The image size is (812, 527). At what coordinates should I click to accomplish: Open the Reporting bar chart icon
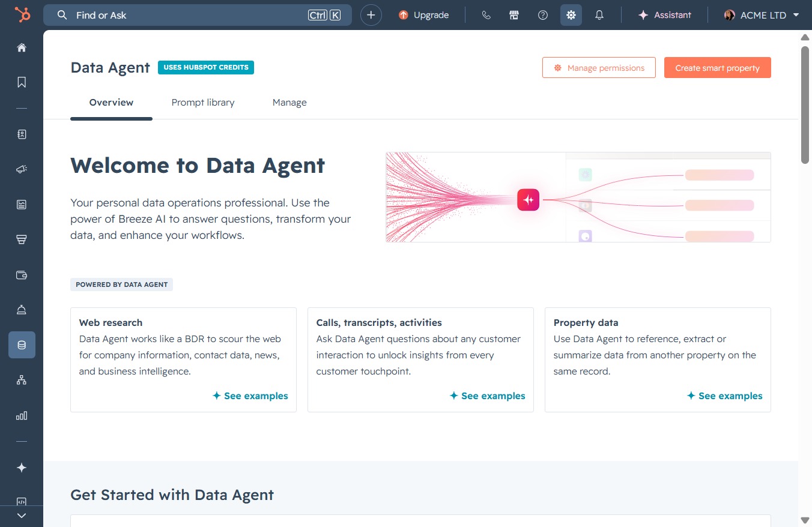coord(22,415)
